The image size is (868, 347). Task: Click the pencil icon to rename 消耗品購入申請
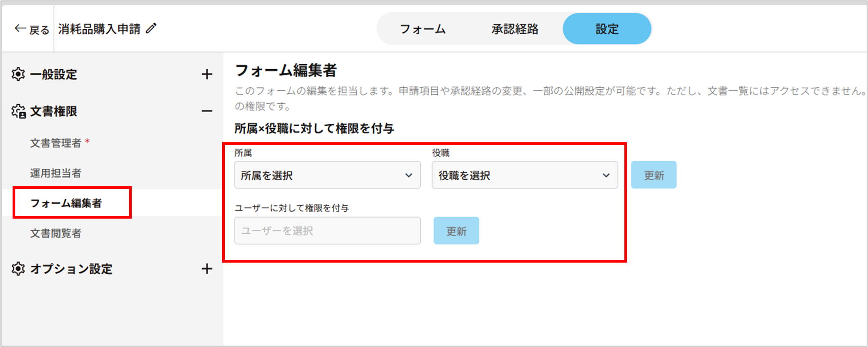151,29
